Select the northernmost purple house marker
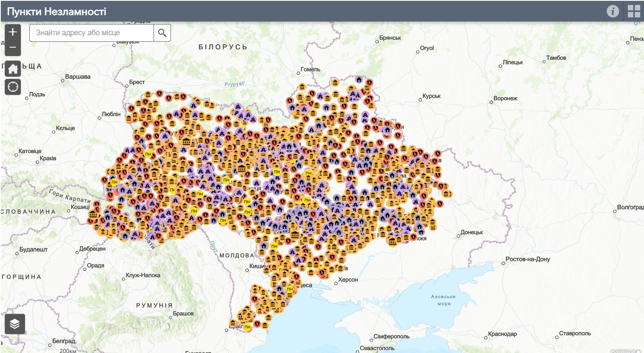This screenshot has width=644, height=353. click(x=359, y=79)
